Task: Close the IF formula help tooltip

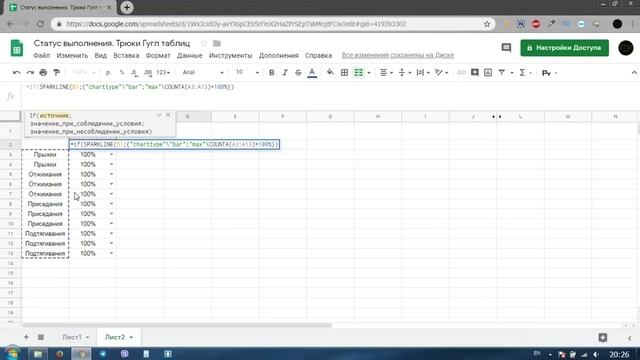Action: click(x=168, y=115)
